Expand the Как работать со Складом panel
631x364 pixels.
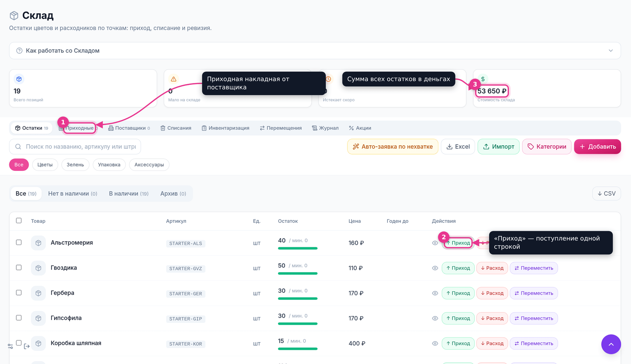(315, 50)
